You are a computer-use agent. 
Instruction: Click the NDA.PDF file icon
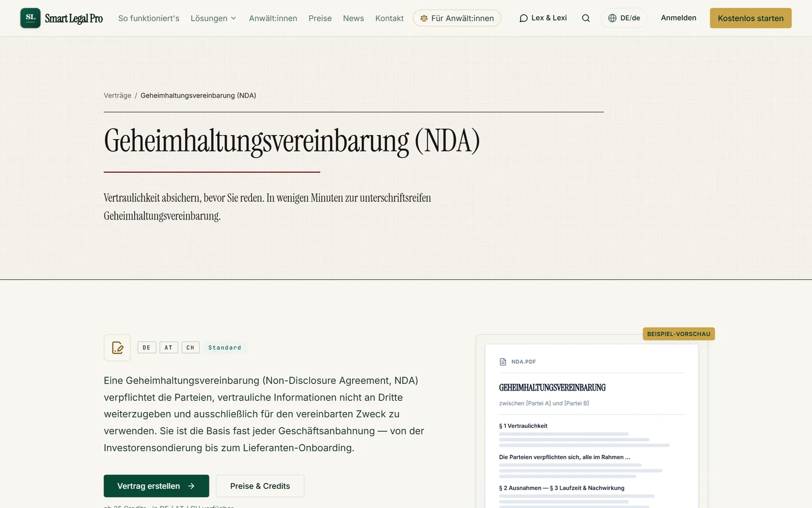point(503,362)
